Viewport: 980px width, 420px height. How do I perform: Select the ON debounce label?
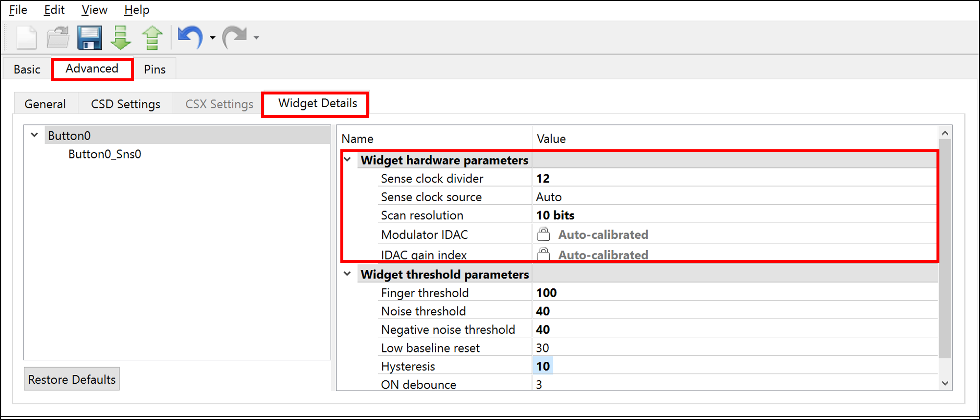(419, 384)
